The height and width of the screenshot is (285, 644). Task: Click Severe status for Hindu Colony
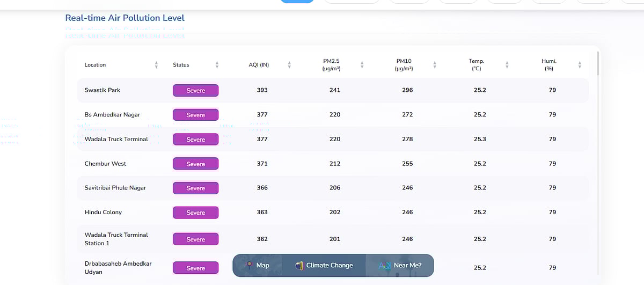click(195, 213)
